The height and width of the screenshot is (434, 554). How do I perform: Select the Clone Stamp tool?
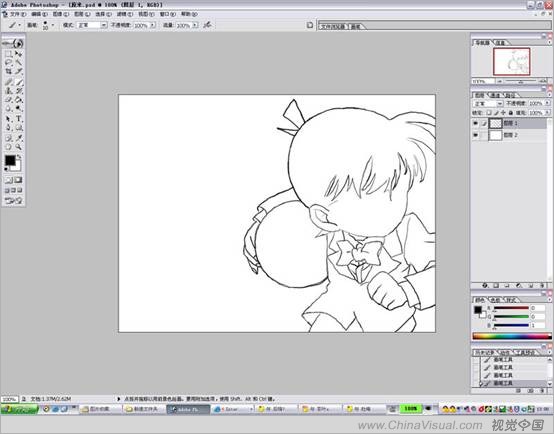[8, 91]
